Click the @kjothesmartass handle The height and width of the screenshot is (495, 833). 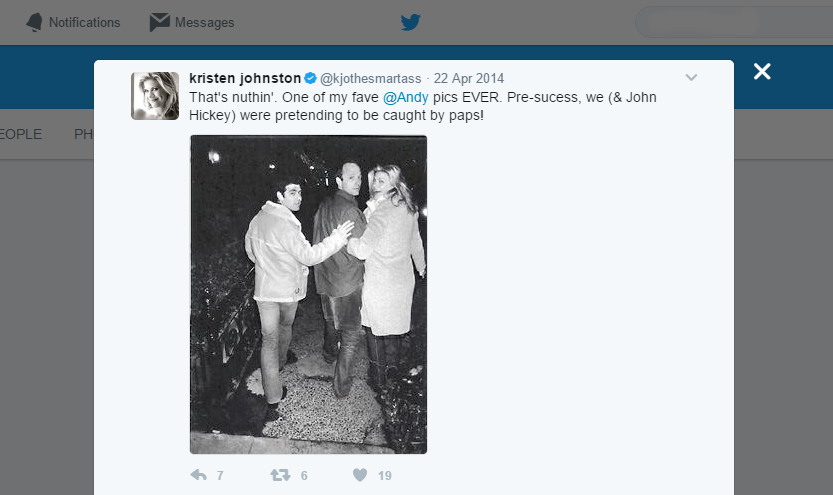click(371, 78)
